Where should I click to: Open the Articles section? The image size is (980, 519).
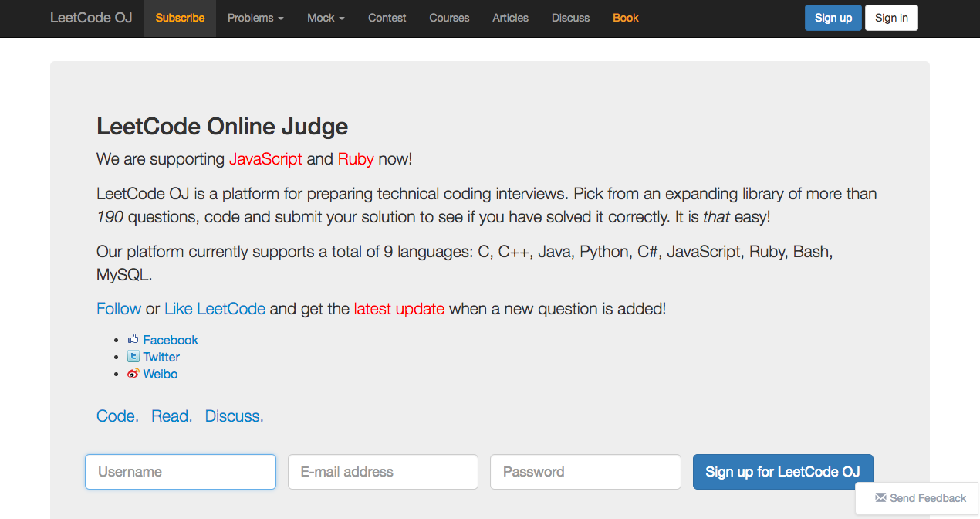tap(511, 18)
